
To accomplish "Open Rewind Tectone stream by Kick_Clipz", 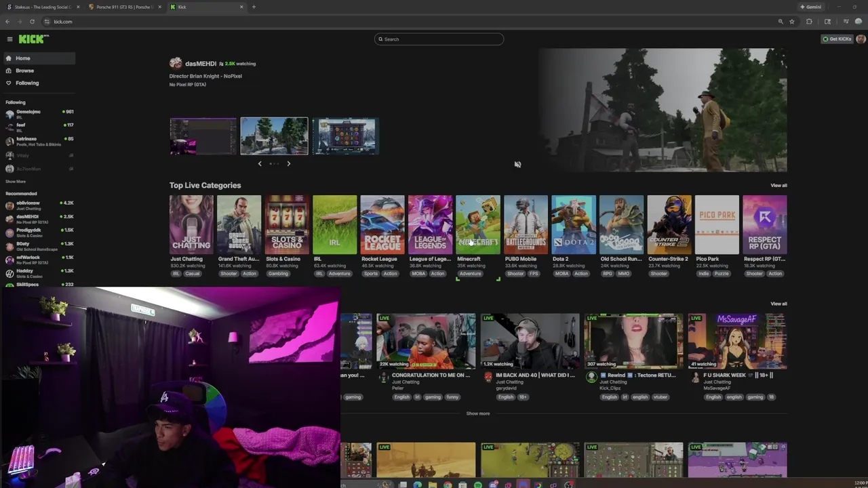I will [x=634, y=341].
